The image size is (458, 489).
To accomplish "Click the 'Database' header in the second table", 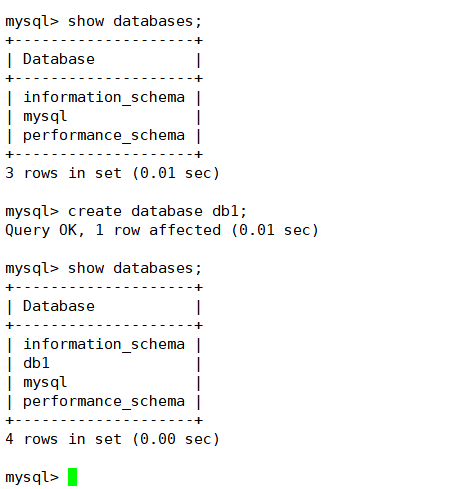I will [59, 307].
